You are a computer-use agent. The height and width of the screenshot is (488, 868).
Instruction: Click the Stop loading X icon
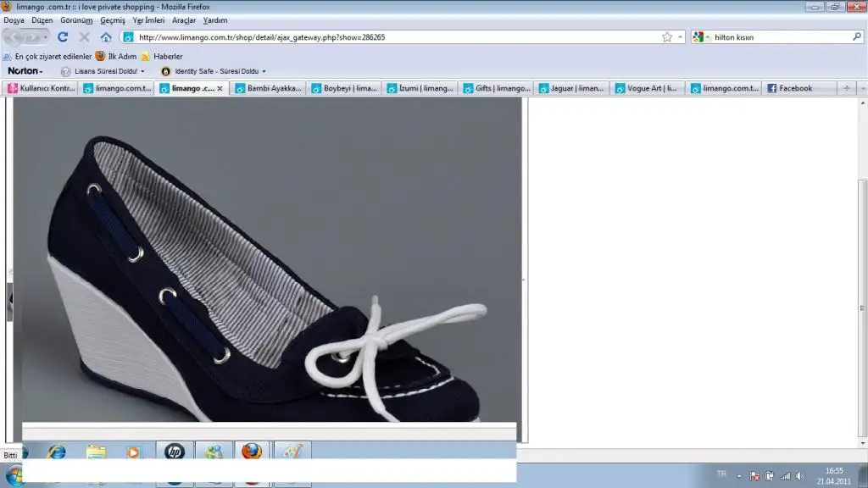84,37
